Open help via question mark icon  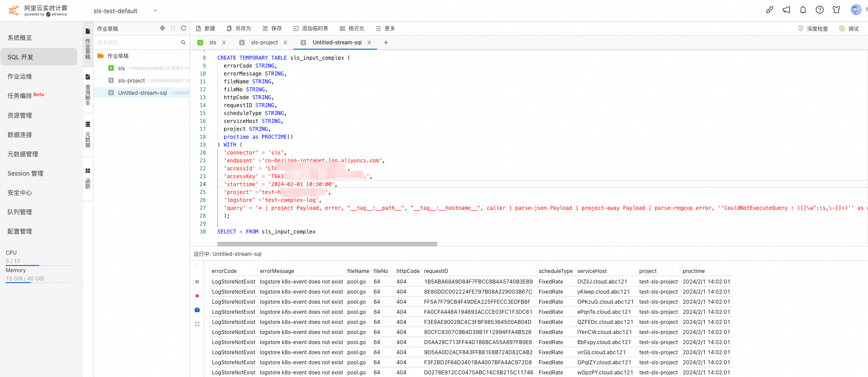click(819, 10)
